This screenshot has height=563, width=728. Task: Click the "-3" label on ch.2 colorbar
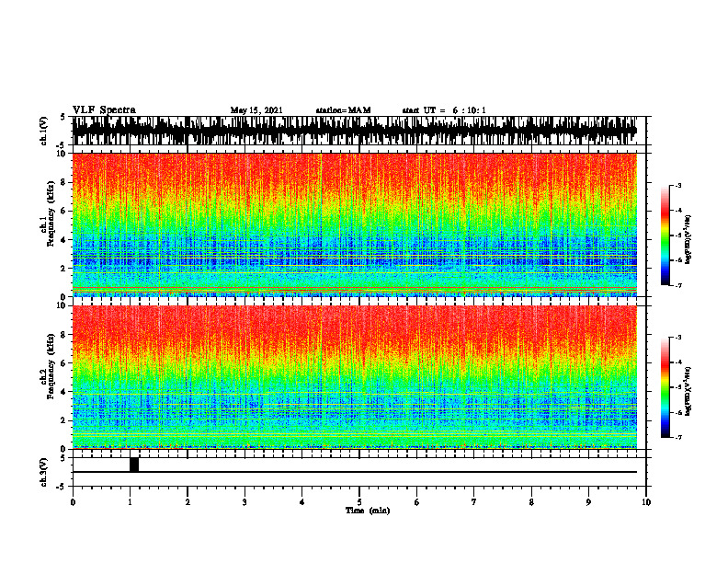[x=677, y=338]
